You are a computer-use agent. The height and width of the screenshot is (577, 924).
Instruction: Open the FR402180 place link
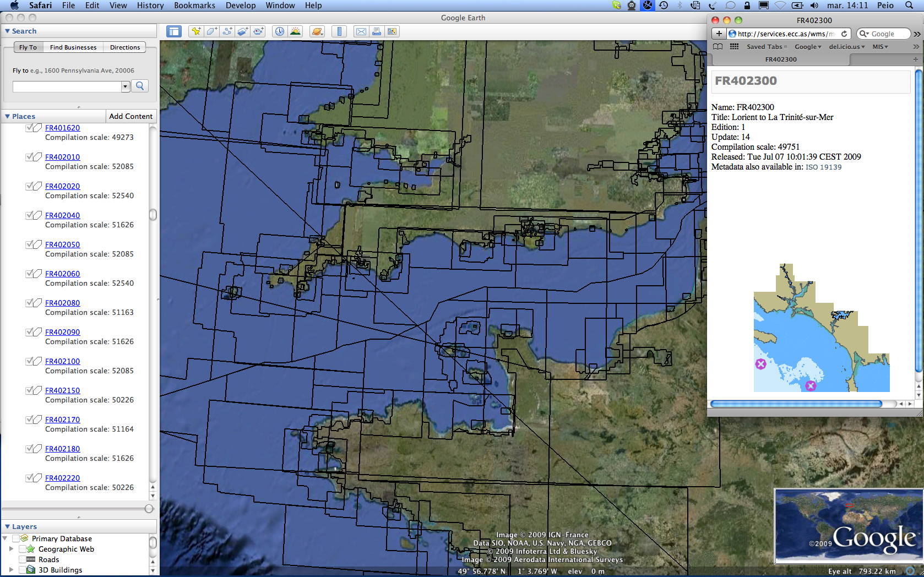point(62,449)
